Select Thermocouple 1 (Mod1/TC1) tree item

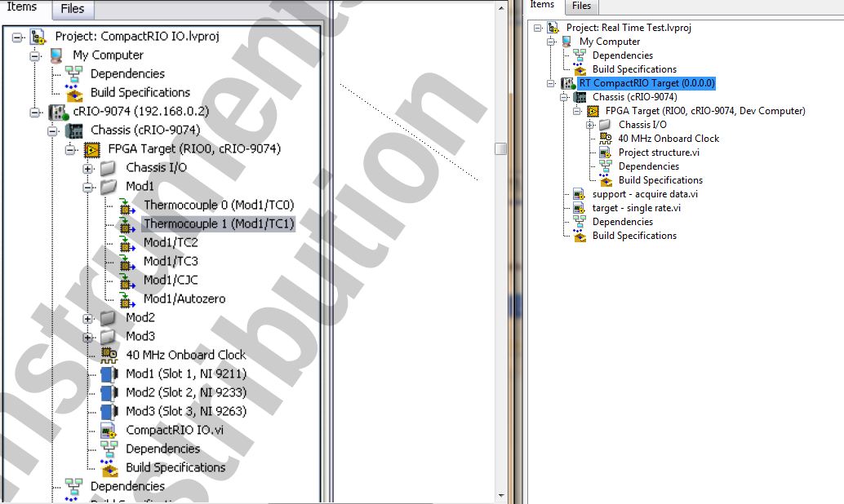click(x=219, y=223)
